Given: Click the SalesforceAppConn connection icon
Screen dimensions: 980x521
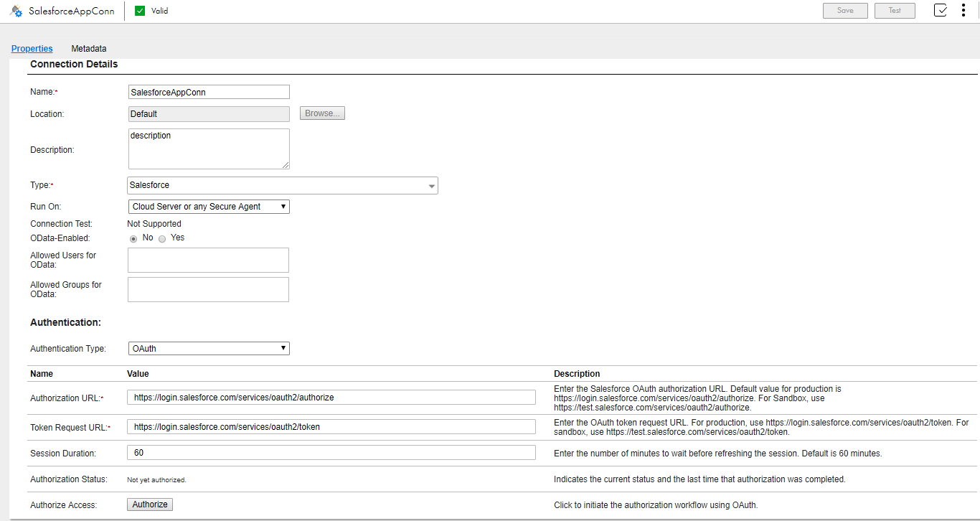Looking at the screenshot, I should point(16,11).
